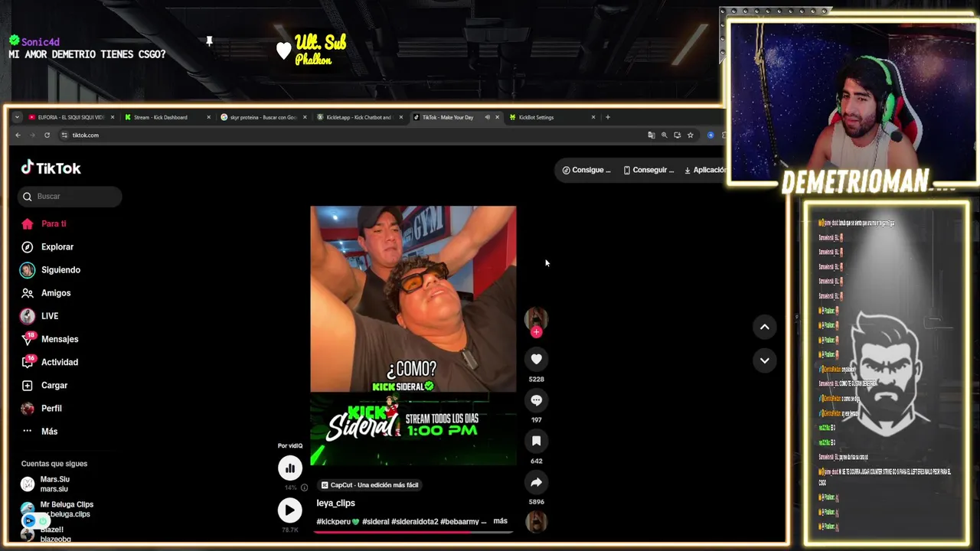Viewport: 980px width, 551px height.
Task: Click the zoom magnifier icon in address bar
Action: coord(664,135)
